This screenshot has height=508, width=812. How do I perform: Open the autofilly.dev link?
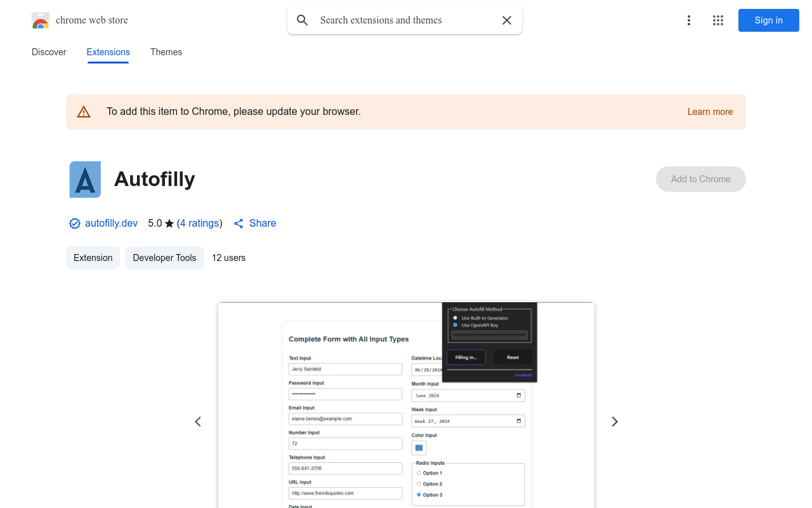click(x=112, y=224)
